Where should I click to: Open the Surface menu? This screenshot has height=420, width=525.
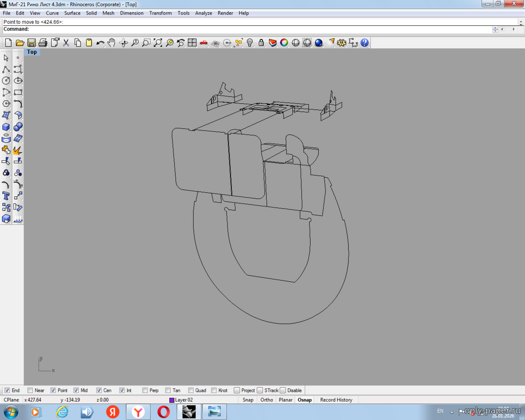point(72,13)
